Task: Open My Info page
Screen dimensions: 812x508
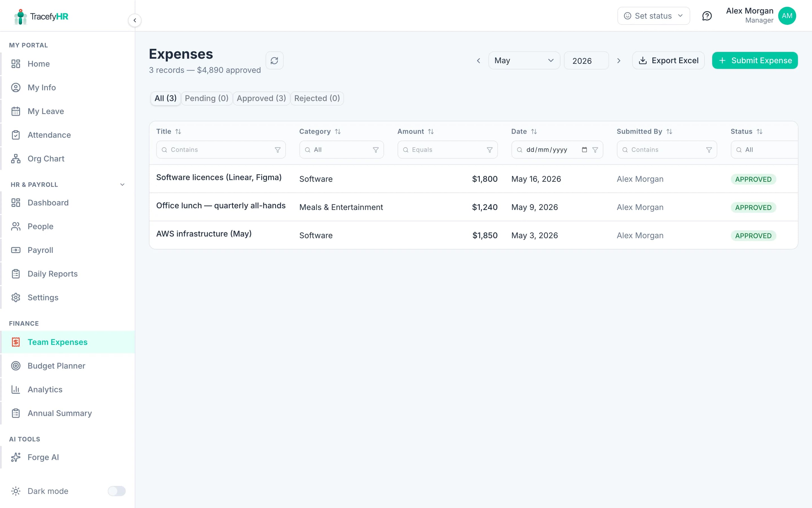Action: (68, 87)
